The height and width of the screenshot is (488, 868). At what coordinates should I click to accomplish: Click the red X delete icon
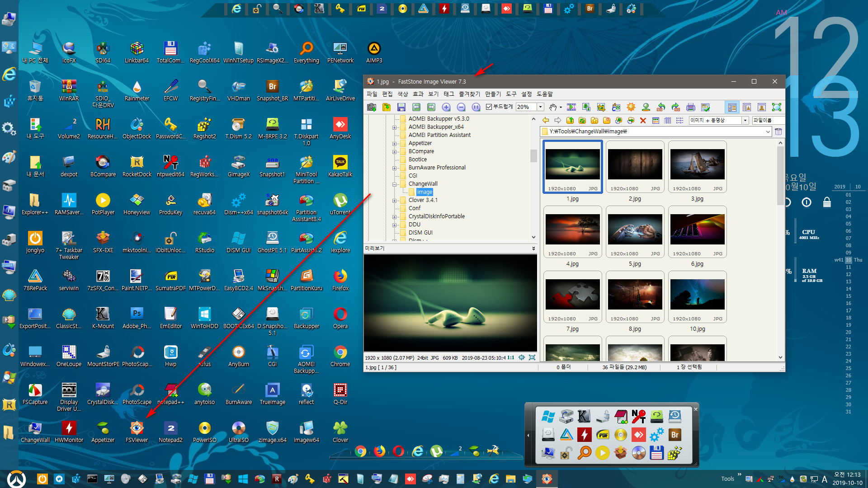coord(643,120)
